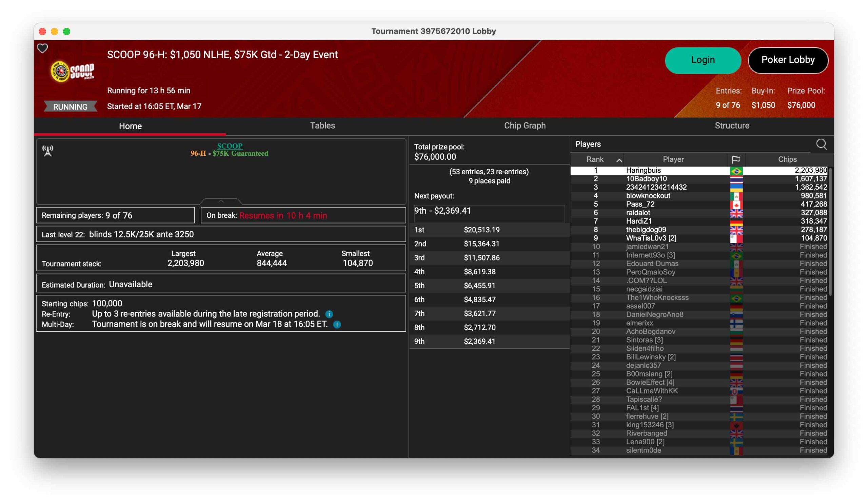The image size is (868, 503).
Task: Click the heart favorite icon
Action: (x=42, y=48)
